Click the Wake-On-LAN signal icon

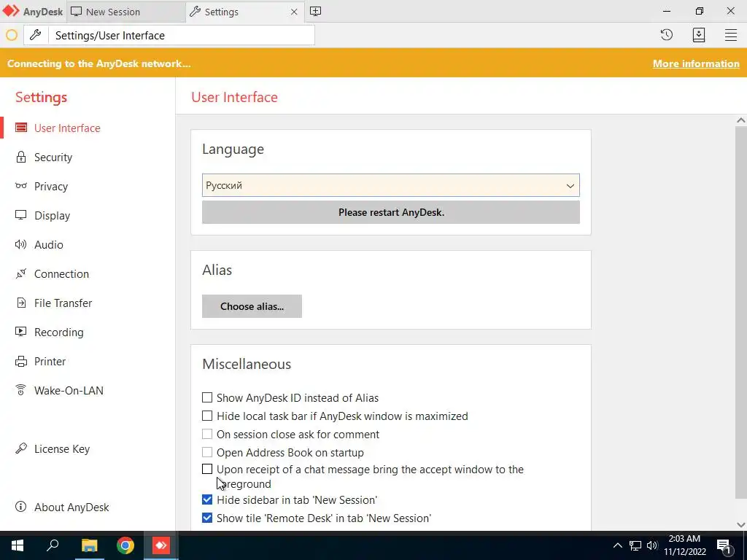(21, 390)
